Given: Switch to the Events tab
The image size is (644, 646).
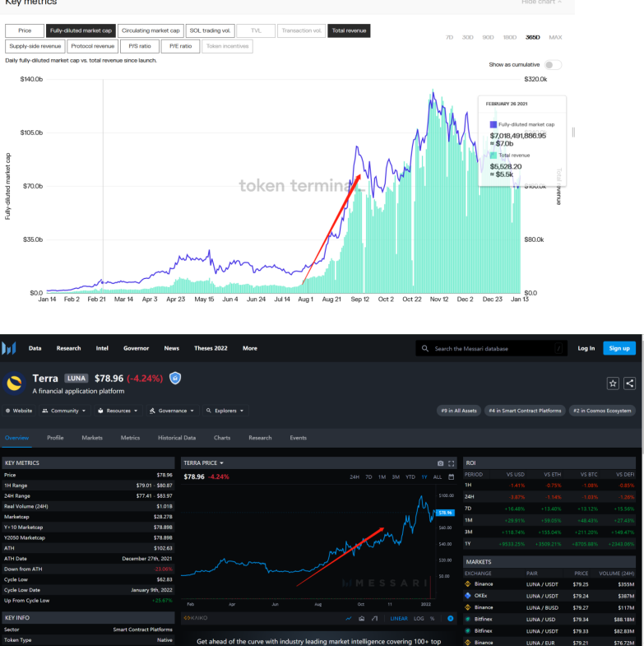Looking at the screenshot, I should [x=298, y=438].
